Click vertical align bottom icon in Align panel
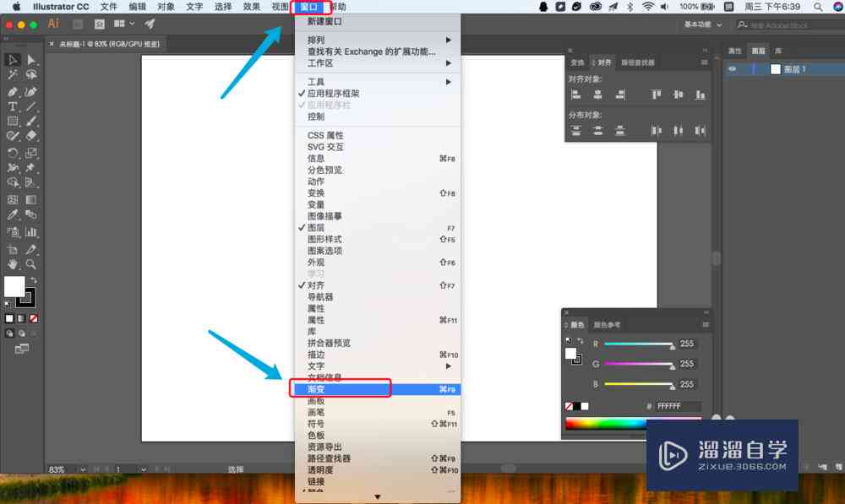 pyautogui.click(x=700, y=95)
